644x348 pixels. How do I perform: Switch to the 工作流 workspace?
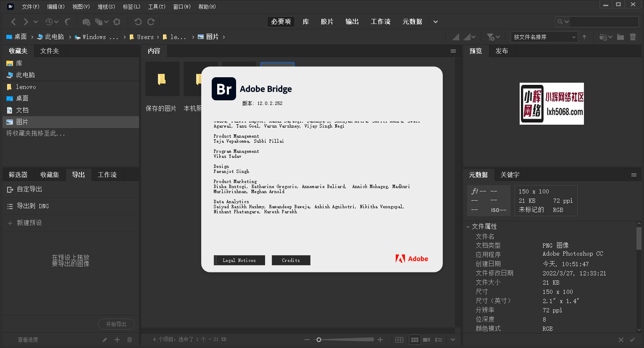pyautogui.click(x=381, y=22)
